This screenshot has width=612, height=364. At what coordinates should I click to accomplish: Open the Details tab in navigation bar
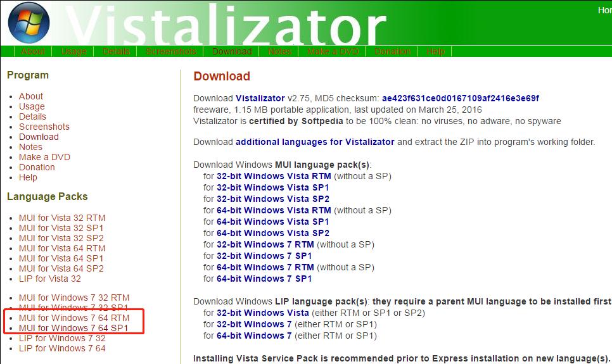[116, 51]
